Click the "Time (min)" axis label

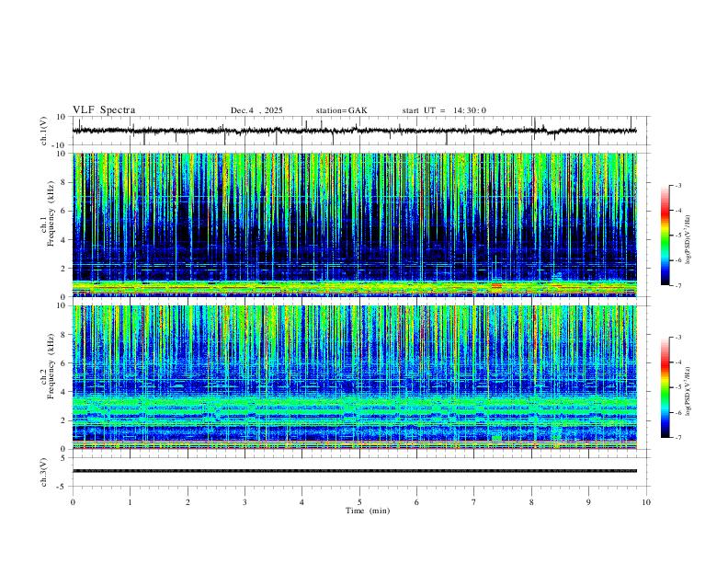point(368,511)
